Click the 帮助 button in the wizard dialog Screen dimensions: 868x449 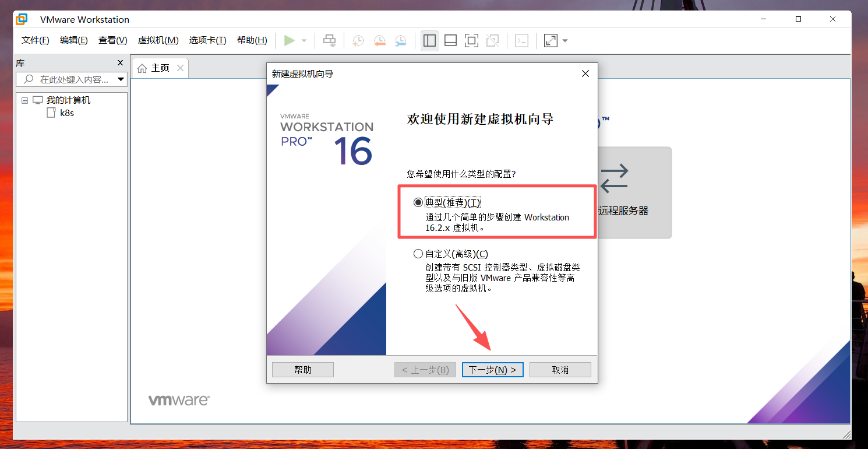(303, 370)
